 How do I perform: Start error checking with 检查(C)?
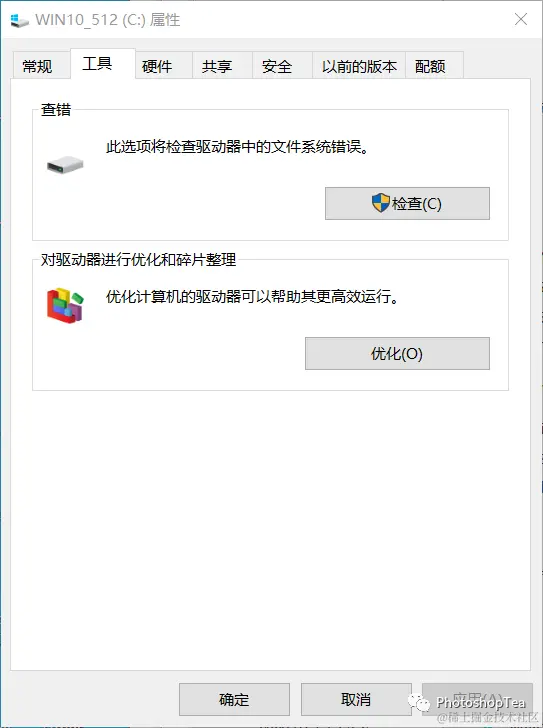click(x=407, y=203)
